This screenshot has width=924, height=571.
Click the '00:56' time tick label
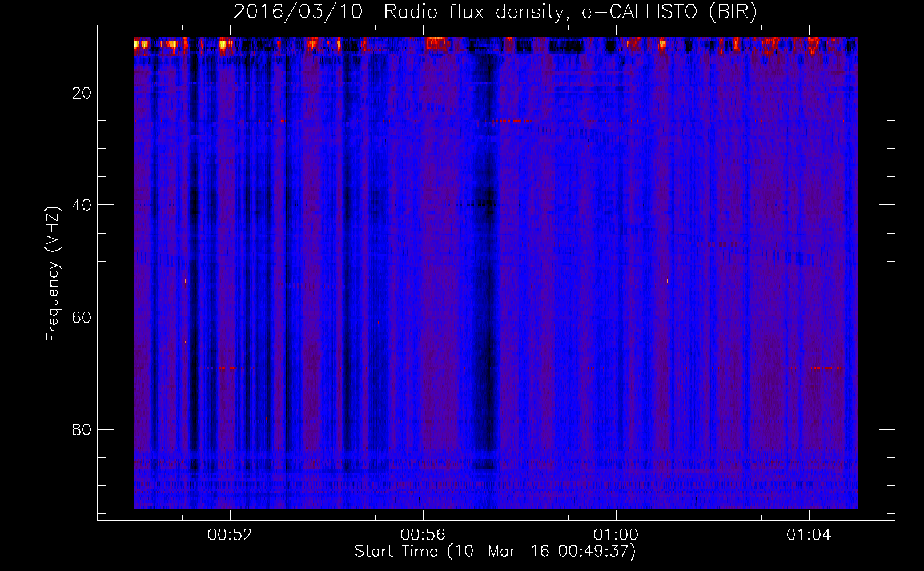423,535
